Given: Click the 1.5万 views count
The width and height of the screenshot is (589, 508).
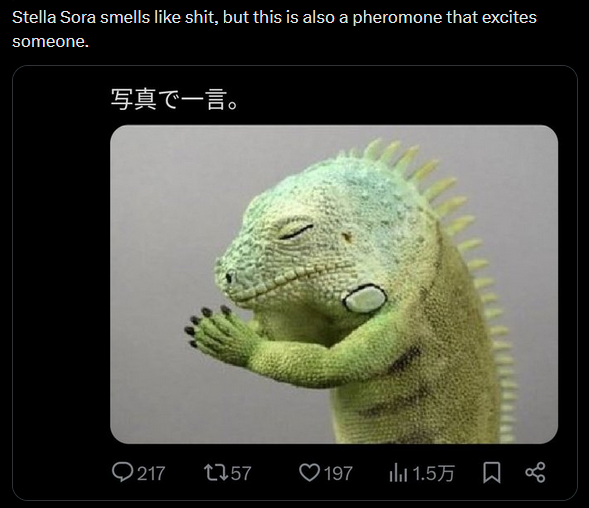Looking at the screenshot, I should [433, 473].
